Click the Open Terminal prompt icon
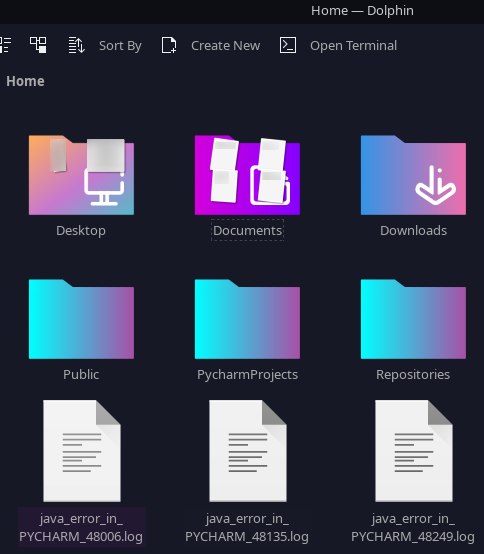 (x=288, y=45)
